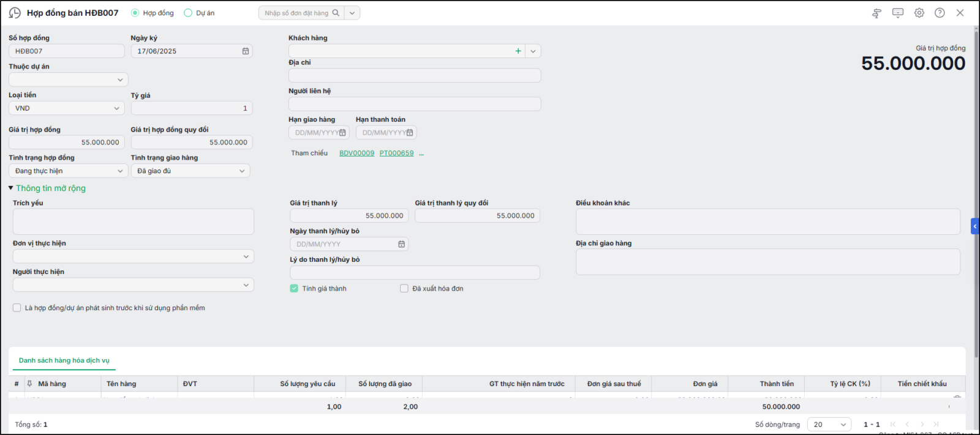This screenshot has height=435, width=980.
Task: Click the Địa chỉ input field
Action: click(x=415, y=75)
